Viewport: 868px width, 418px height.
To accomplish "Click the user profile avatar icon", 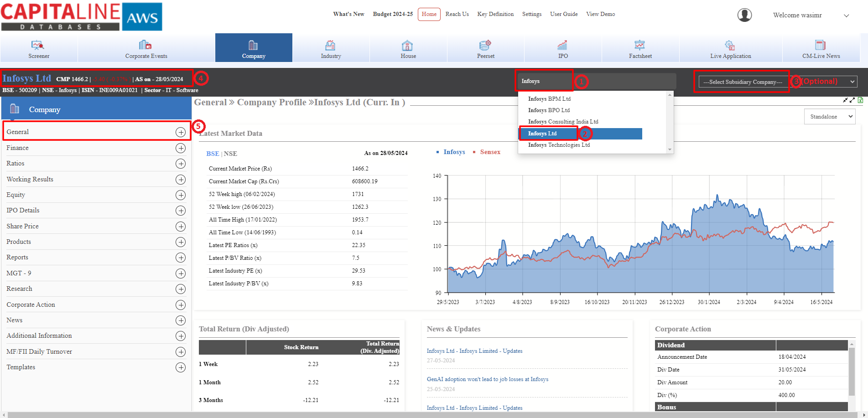I will point(744,15).
